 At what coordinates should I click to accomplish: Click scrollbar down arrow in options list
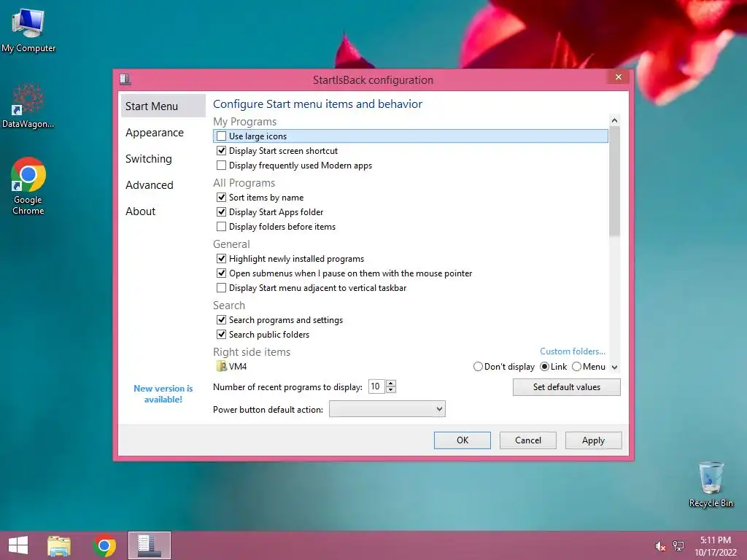pos(614,367)
